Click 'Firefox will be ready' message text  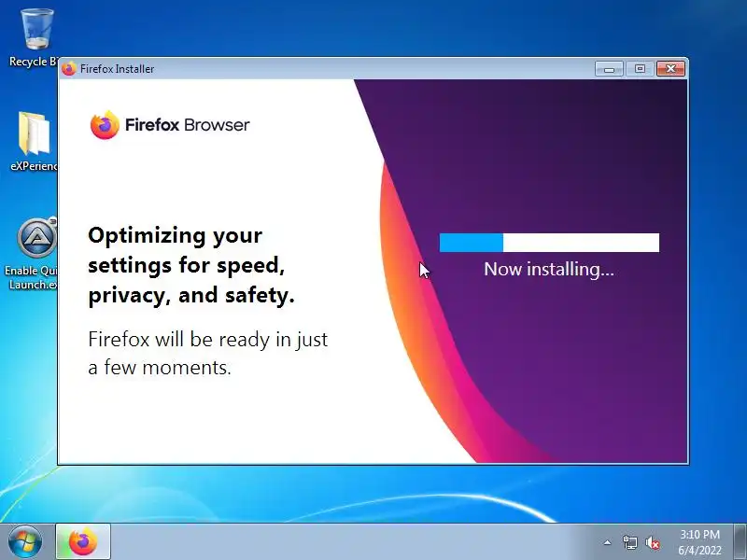point(207,354)
